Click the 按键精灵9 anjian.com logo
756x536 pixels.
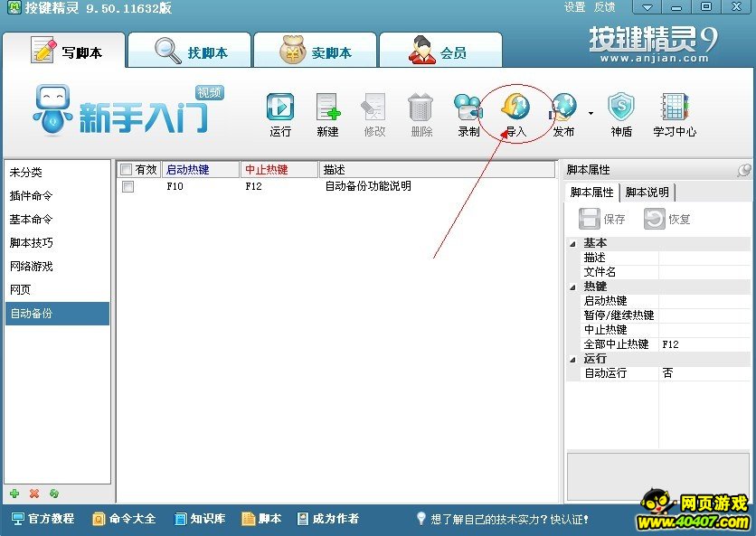[654, 44]
